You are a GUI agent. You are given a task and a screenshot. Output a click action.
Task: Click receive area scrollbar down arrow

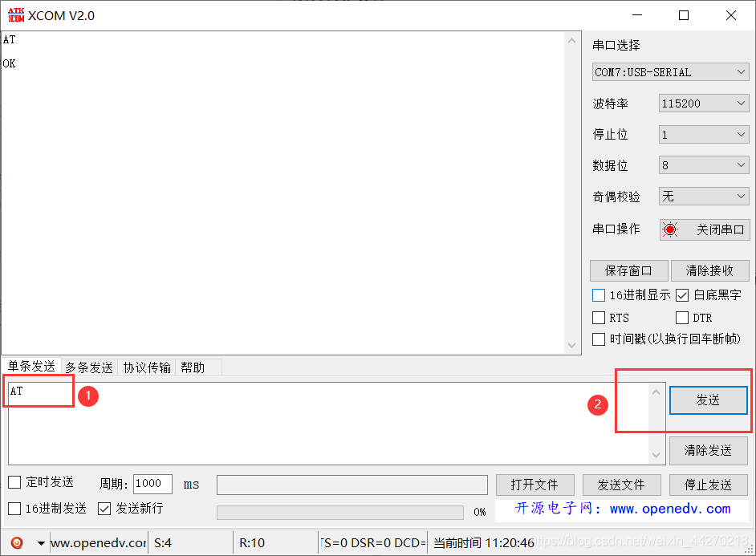point(572,345)
